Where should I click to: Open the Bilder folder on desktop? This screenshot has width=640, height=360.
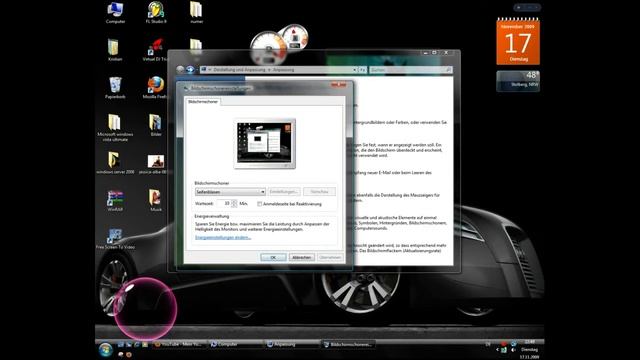[x=156, y=125]
